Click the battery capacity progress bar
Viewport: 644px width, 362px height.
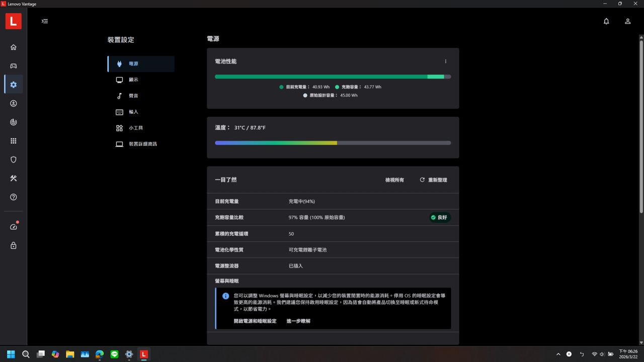coord(333,77)
